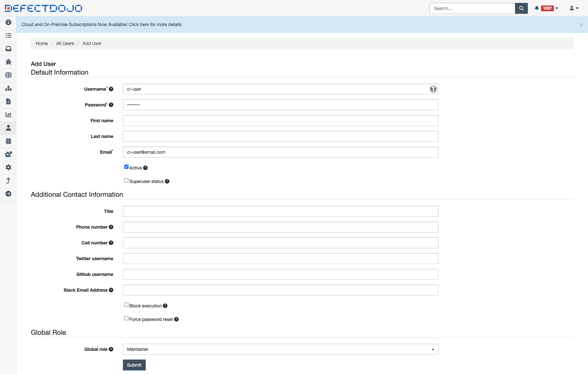Enable the Superuser status checkbox
The height and width of the screenshot is (374, 588).
tap(126, 180)
